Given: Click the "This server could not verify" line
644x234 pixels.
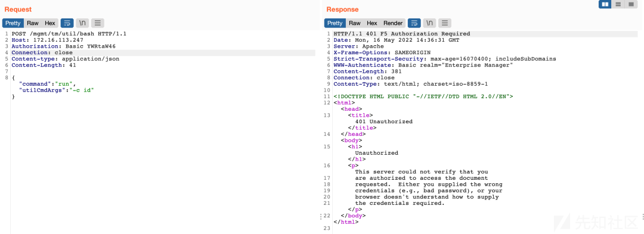Looking at the screenshot, I should 422,171.
